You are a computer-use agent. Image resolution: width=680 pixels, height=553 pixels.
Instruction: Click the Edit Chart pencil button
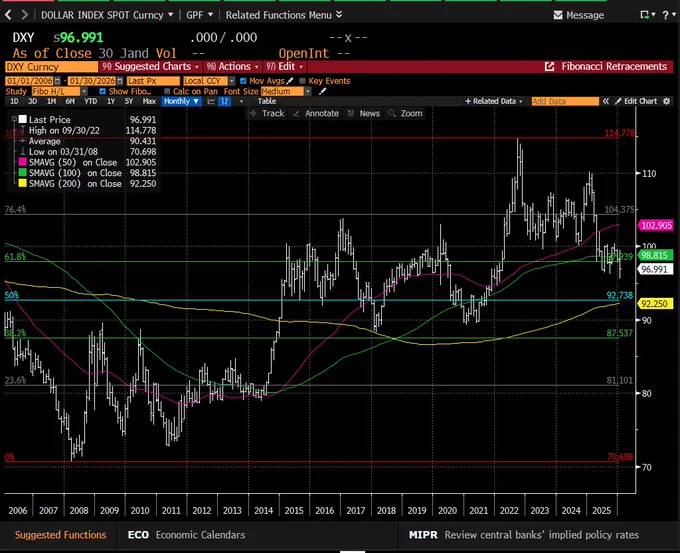[x=636, y=101]
